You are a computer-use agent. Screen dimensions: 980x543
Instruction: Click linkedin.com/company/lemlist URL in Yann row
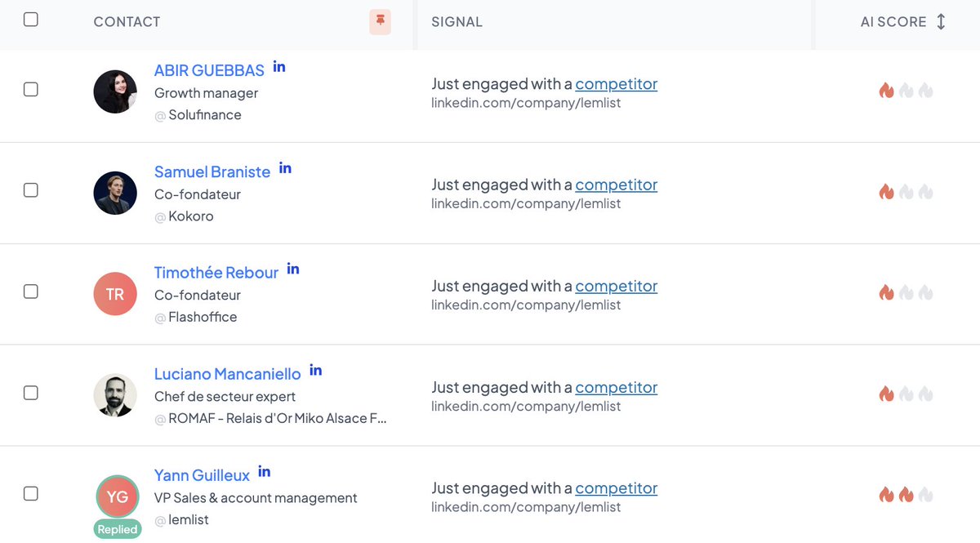tap(526, 507)
